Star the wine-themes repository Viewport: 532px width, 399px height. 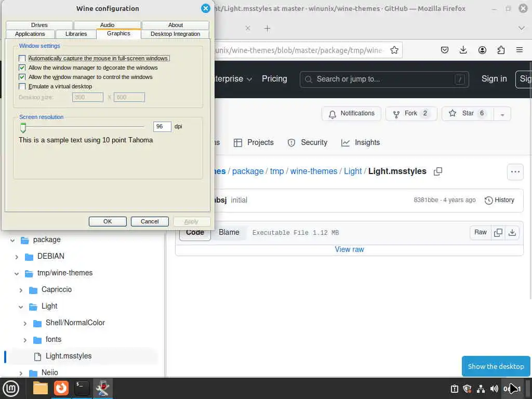pos(468,114)
